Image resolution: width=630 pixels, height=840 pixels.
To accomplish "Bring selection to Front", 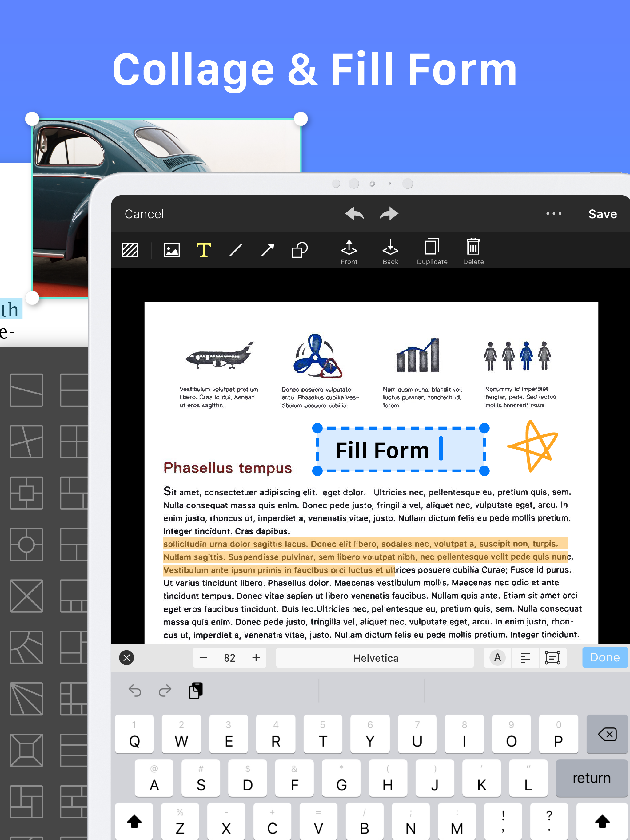I will pyautogui.click(x=349, y=252).
